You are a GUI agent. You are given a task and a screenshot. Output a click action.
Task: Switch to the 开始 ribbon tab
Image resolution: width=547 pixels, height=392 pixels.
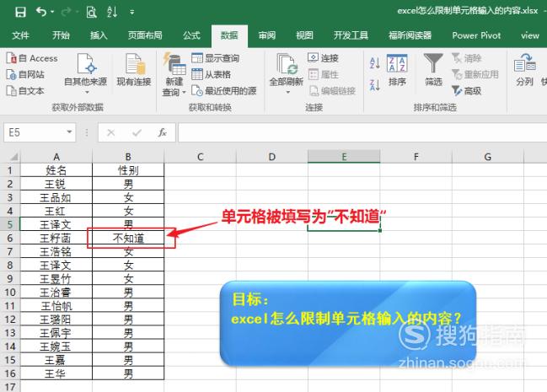pos(61,35)
